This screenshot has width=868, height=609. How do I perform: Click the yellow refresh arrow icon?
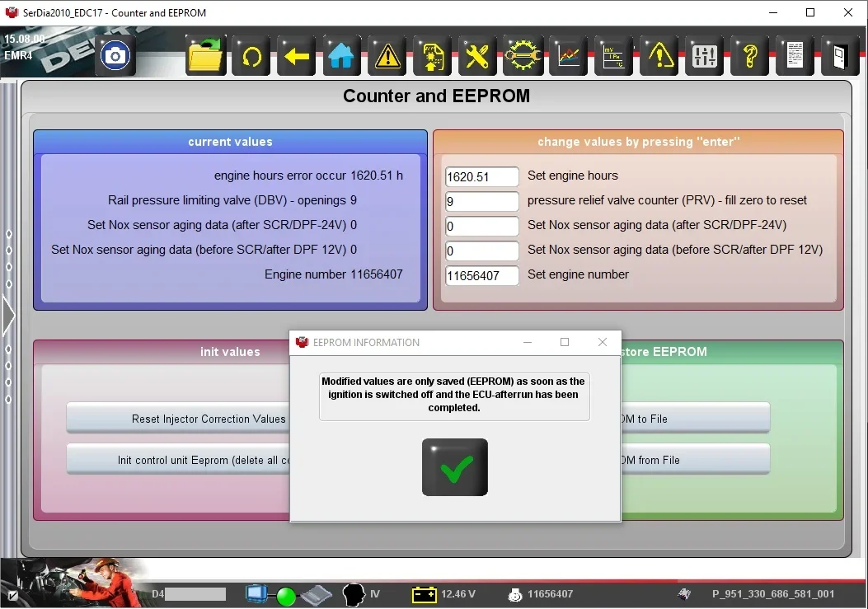pyautogui.click(x=252, y=56)
